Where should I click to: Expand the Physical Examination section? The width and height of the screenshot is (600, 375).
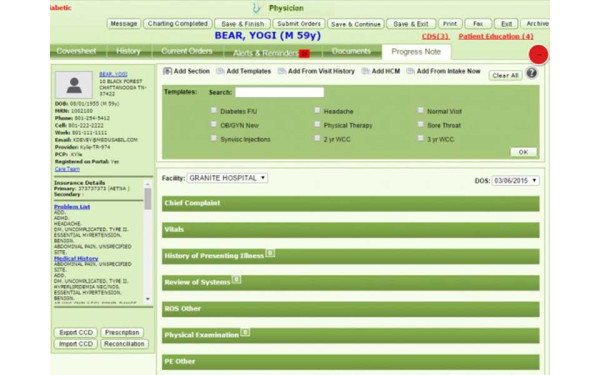coord(351,336)
